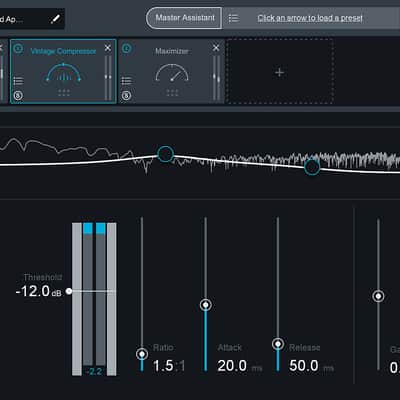The width and height of the screenshot is (400, 400).
Task: Open Maximizer module preset list
Action: pyautogui.click(x=126, y=81)
